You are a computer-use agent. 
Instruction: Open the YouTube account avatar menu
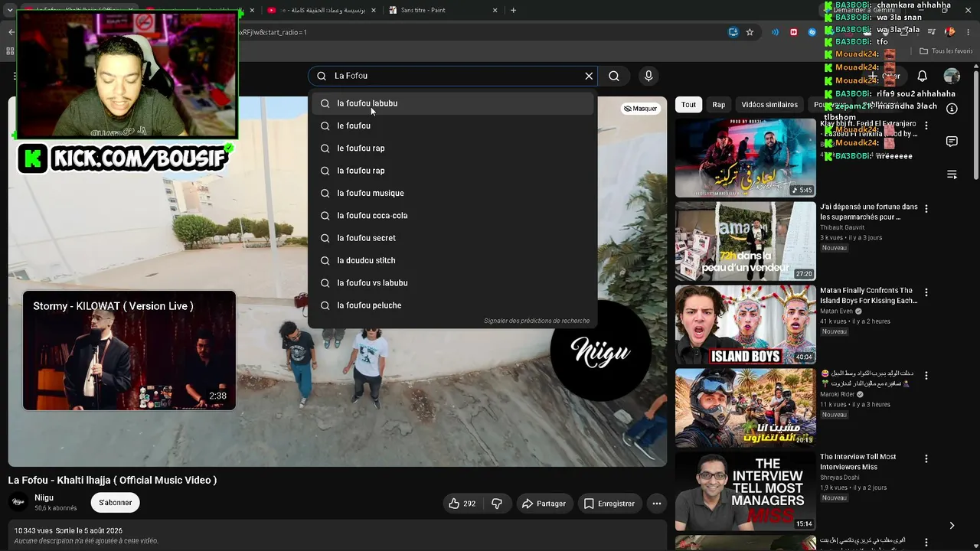pyautogui.click(x=952, y=76)
